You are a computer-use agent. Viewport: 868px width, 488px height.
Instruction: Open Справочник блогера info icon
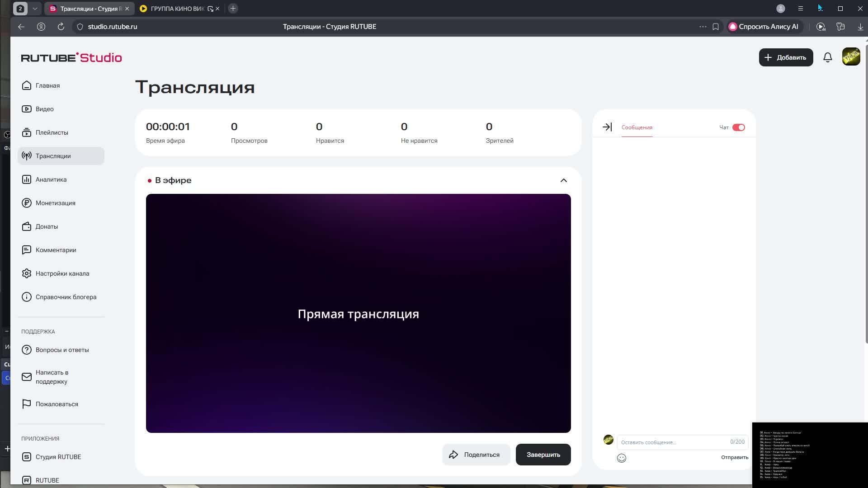click(x=27, y=297)
